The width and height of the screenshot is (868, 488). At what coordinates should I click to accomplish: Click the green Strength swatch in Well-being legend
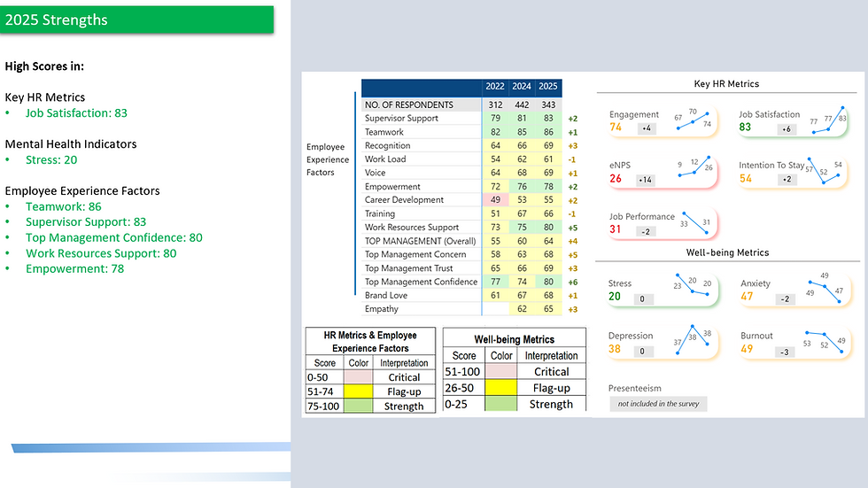pyautogui.click(x=501, y=404)
